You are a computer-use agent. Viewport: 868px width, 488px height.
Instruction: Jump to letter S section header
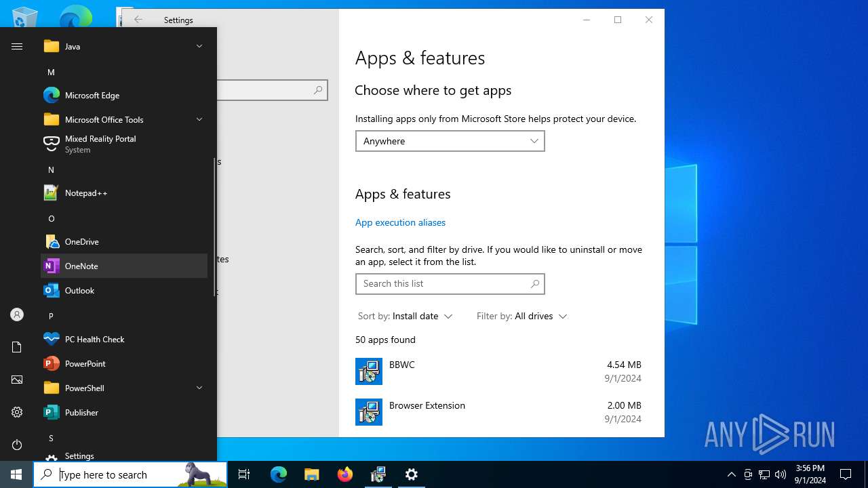51,438
